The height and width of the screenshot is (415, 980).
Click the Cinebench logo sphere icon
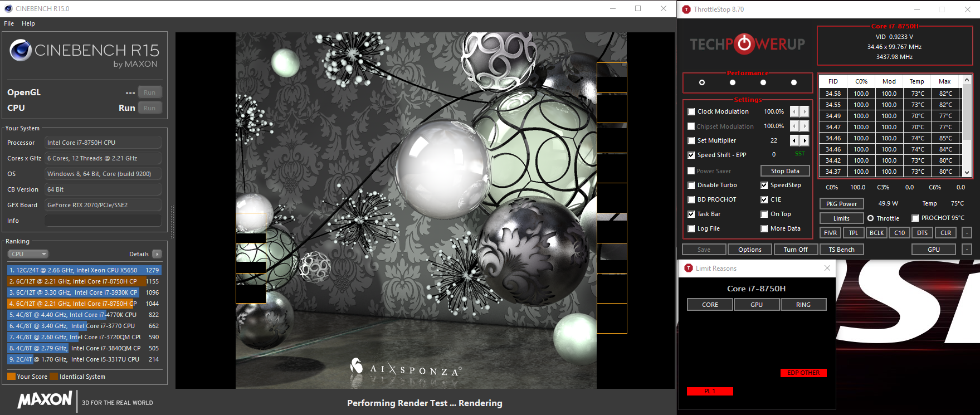point(21,50)
